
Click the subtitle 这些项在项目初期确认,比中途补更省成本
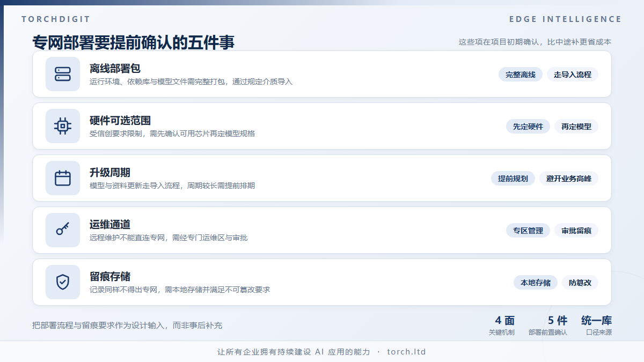tap(535, 42)
